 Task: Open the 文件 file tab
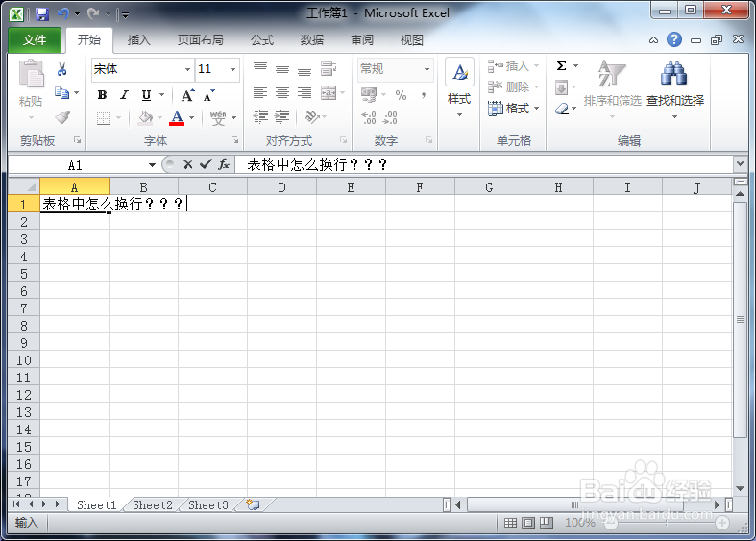coord(35,40)
